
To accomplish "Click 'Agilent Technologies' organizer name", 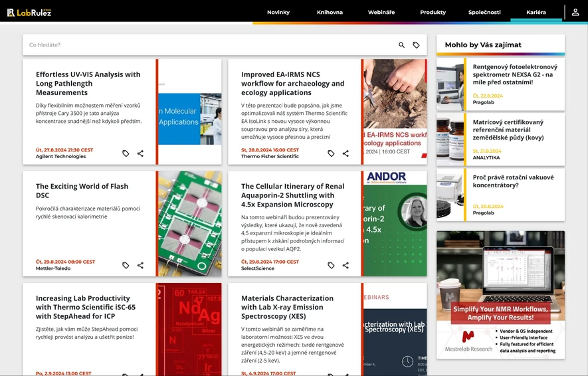I will click(x=60, y=156).
